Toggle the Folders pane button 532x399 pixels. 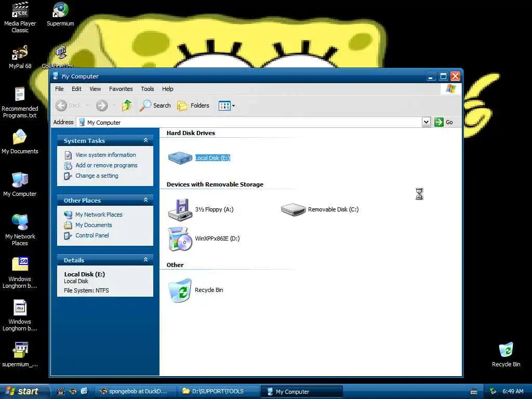[193, 105]
